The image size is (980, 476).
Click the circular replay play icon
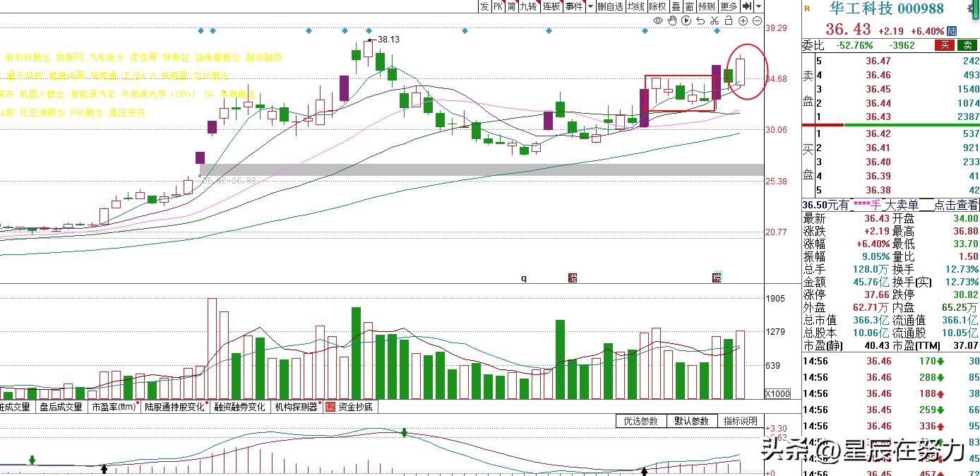coord(686,21)
